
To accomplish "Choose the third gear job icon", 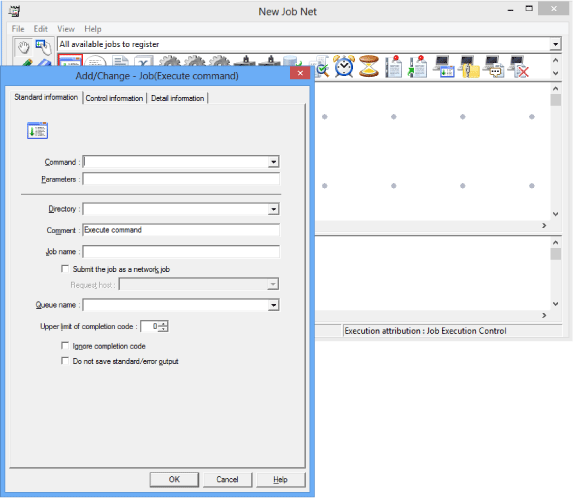I will (219, 61).
